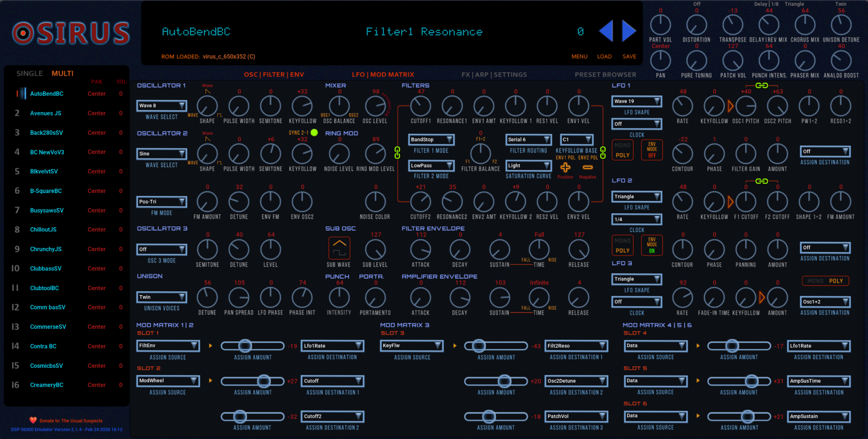The height and width of the screenshot is (439, 868).
Task: Toggle LFO 2 Env Mode switch
Action: click(652, 245)
